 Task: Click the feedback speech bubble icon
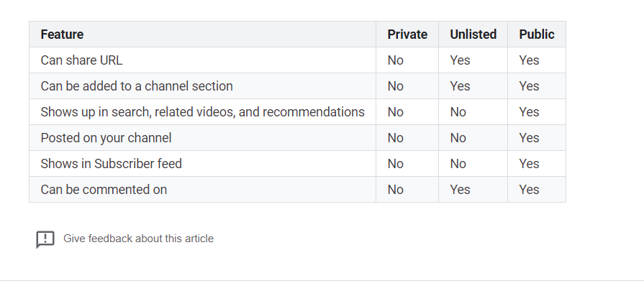[x=45, y=239]
